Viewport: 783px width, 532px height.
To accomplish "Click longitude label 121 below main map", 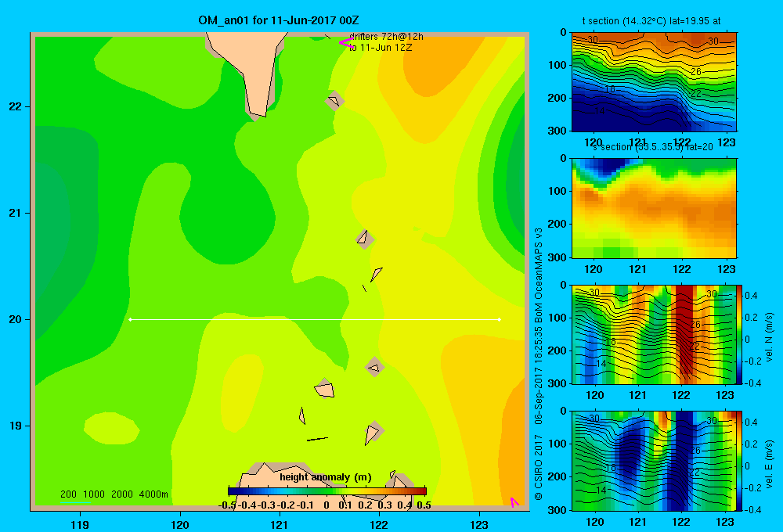I will pos(280,524).
